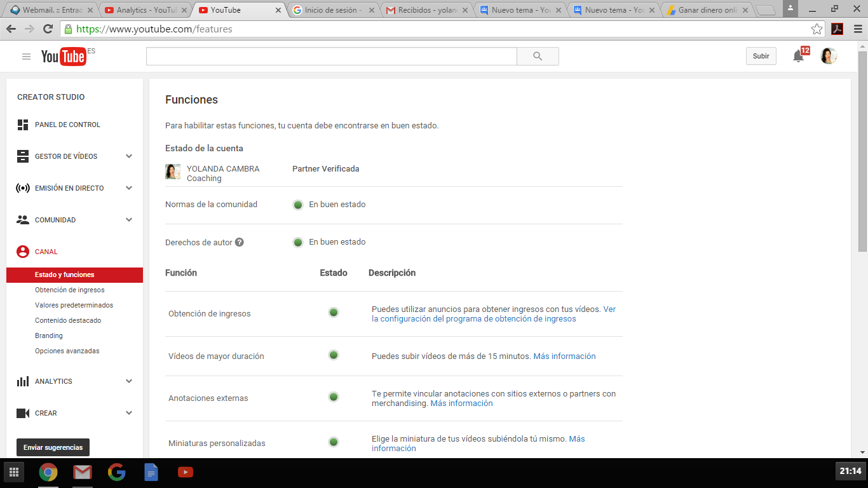The width and height of the screenshot is (868, 488).
Task: Click PANEL DE CONTROL label
Action: pos(67,125)
